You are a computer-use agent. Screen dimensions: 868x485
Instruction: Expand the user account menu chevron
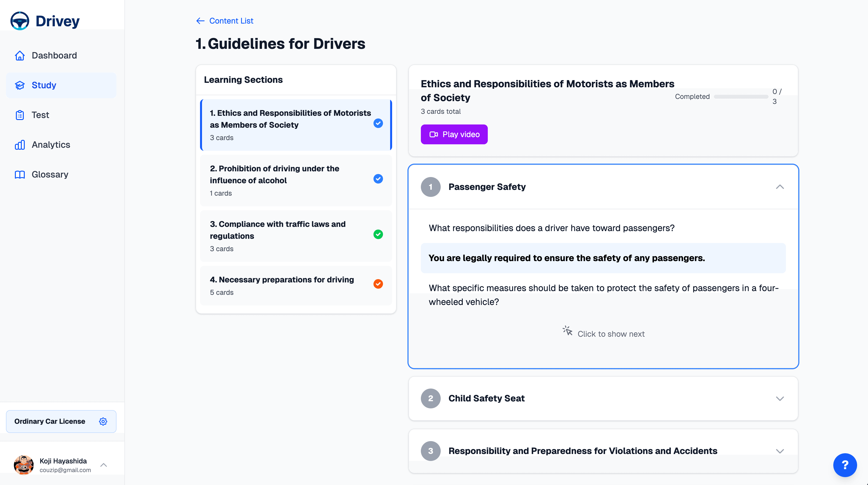(104, 465)
